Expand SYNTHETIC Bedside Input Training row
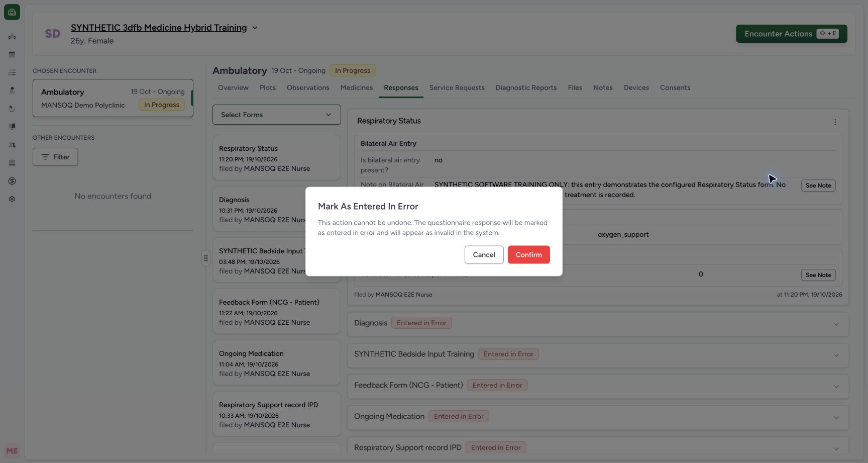Viewport: 868px width, 463px height. [x=598, y=355]
